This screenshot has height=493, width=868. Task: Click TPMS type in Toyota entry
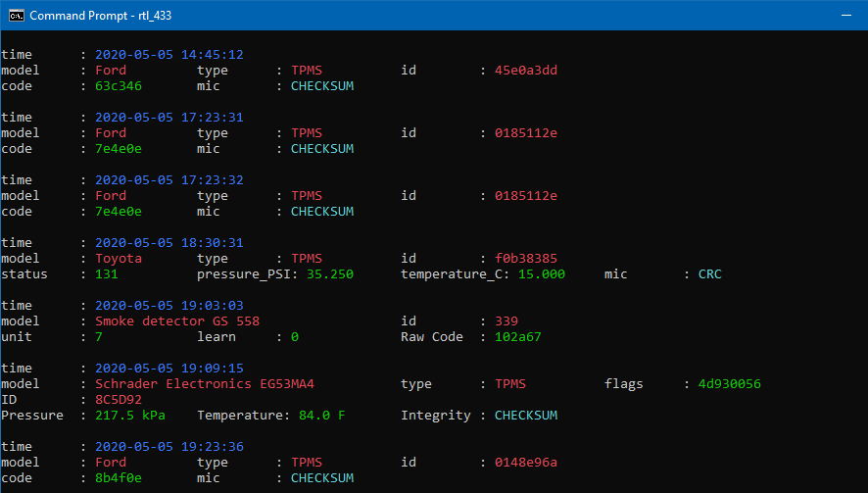click(x=307, y=258)
